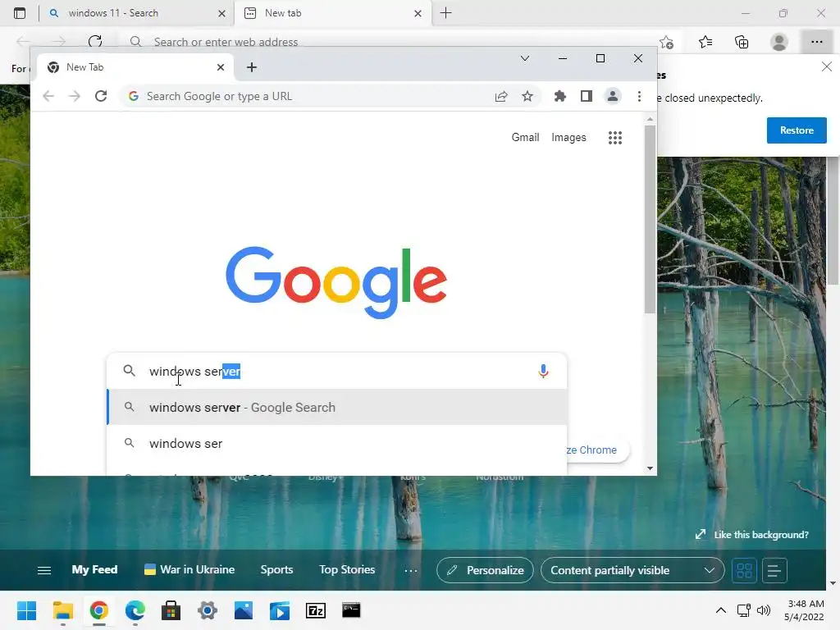Image resolution: width=840 pixels, height=630 pixels.
Task: Close the Chrome New Tab tab
Action: (x=221, y=67)
